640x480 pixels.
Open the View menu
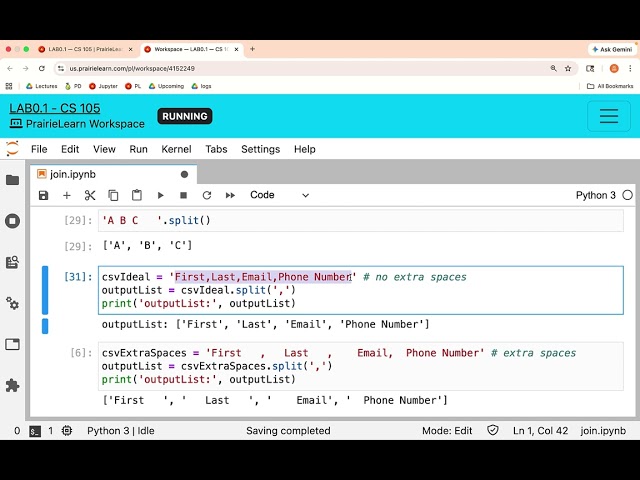tap(104, 149)
